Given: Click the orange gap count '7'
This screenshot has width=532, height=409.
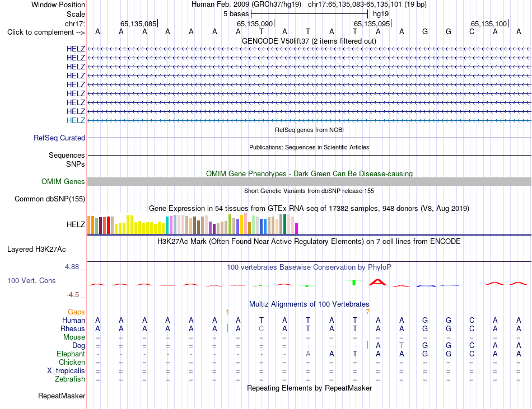Looking at the screenshot, I should (367, 312).
